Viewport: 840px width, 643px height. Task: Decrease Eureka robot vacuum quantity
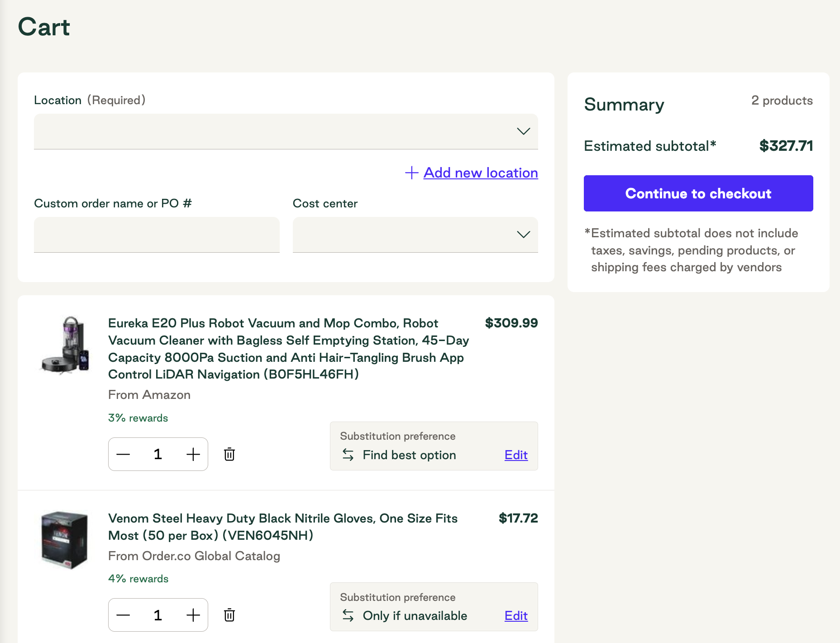click(123, 454)
